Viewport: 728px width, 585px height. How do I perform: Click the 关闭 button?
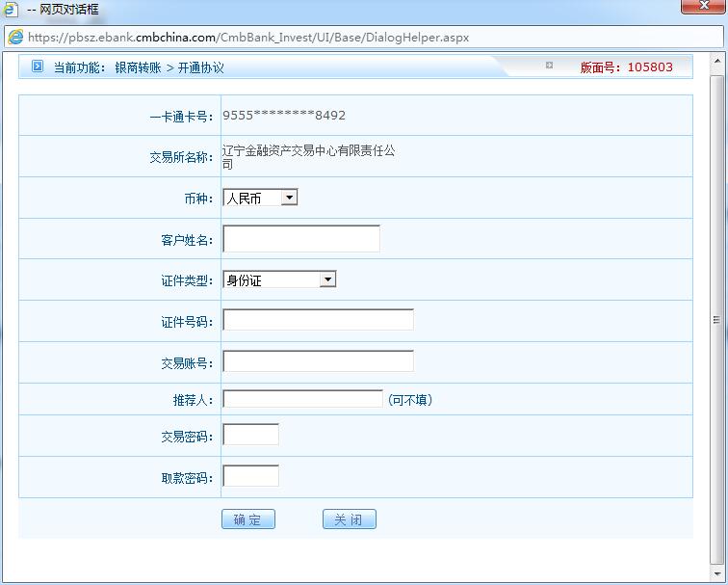click(350, 519)
